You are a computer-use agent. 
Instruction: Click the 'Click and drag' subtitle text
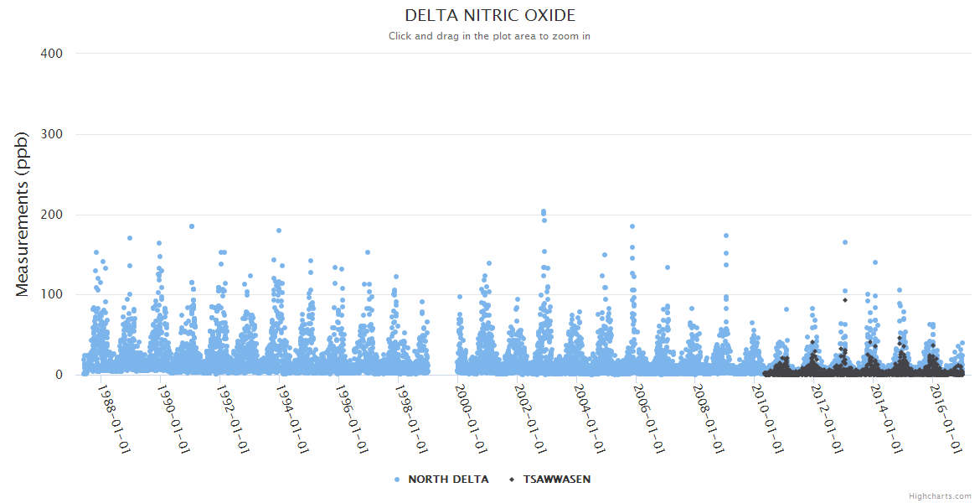tap(490, 36)
